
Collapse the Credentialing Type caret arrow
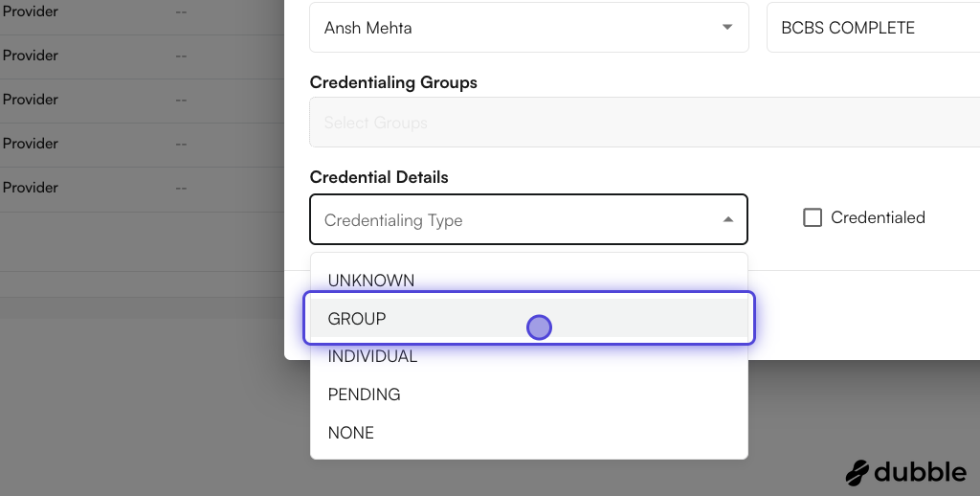[727, 220]
